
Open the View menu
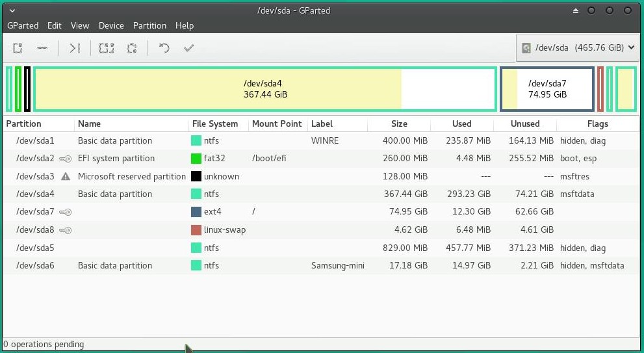(x=80, y=25)
